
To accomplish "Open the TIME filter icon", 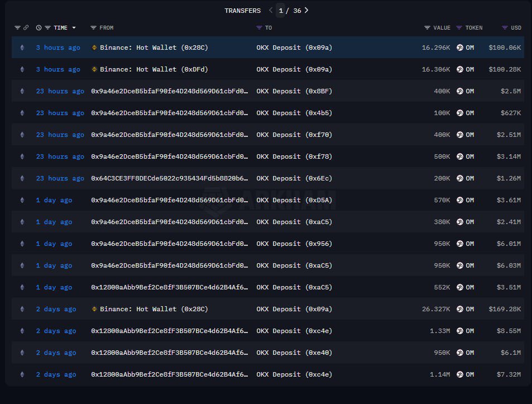I will click(48, 27).
